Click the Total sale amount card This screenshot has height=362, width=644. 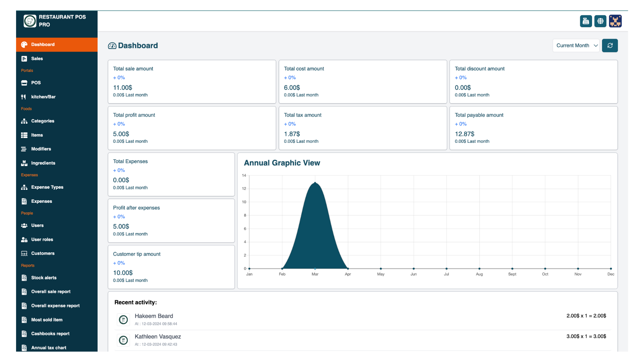[x=192, y=82]
